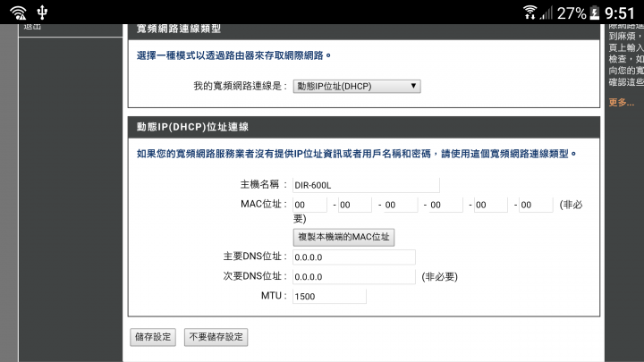Click the second MAC address octet field

(355, 205)
